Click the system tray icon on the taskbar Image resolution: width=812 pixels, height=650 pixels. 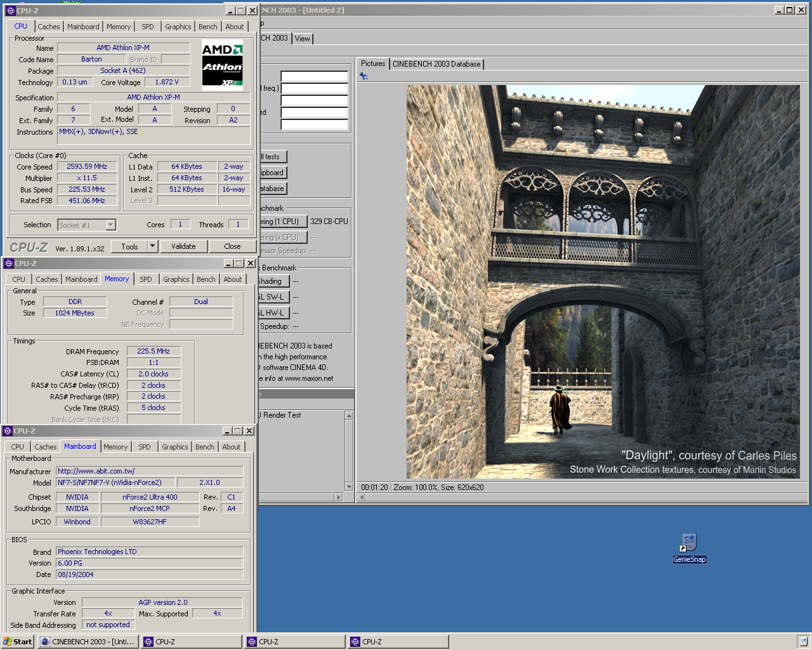pos(802,642)
